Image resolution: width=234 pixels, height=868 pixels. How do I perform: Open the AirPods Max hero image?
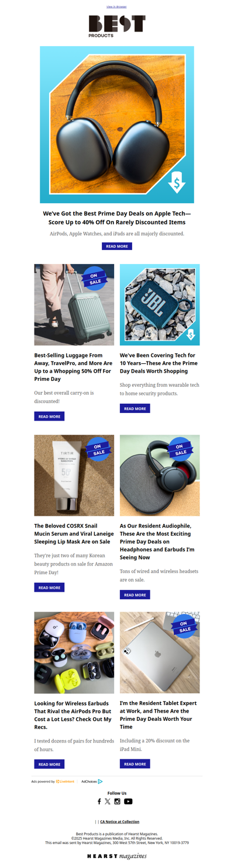click(x=117, y=125)
